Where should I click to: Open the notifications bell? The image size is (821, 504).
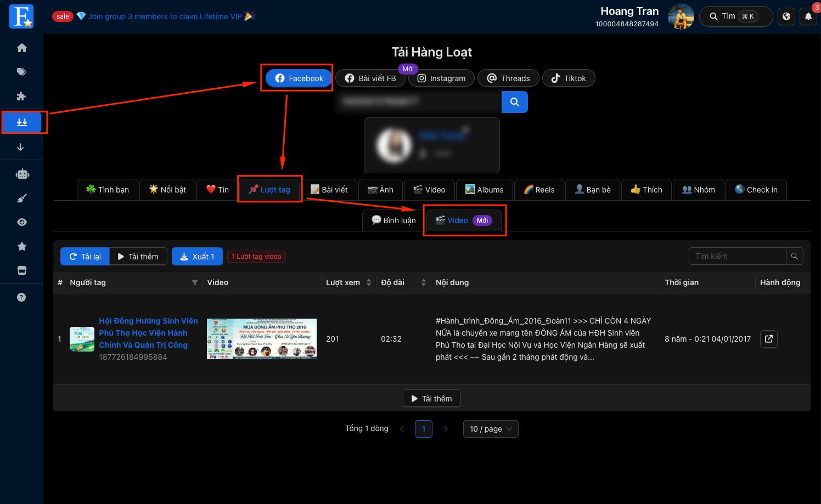(808, 16)
